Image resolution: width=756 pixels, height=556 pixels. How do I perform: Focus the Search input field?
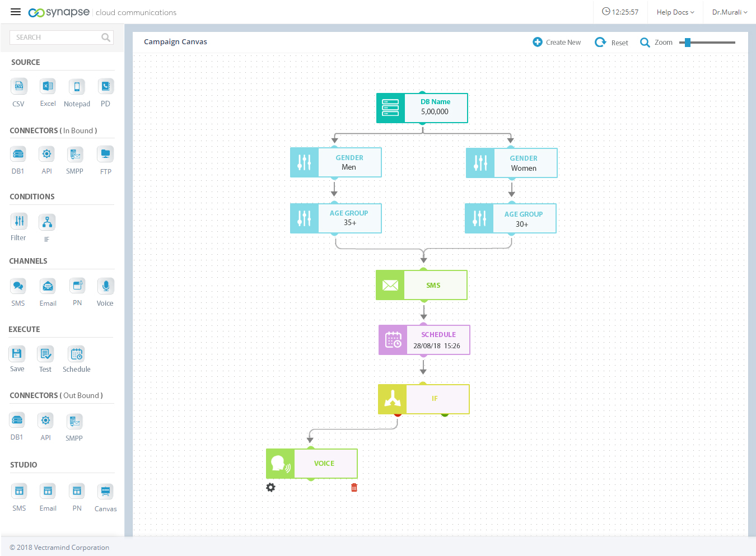(x=56, y=38)
